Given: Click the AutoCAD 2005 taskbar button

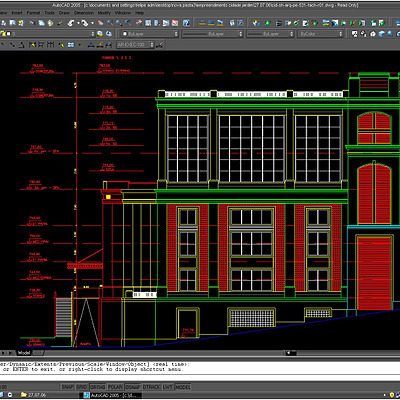Looking at the screenshot, I should (112, 395).
